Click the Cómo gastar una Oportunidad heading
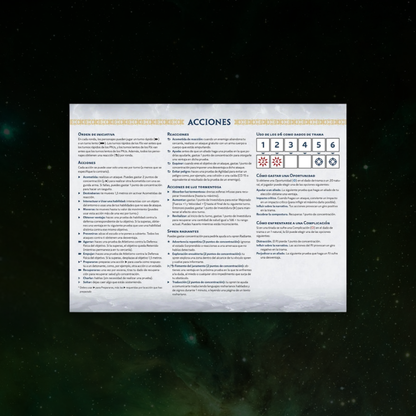The height and width of the screenshot is (416, 416). (286, 175)
